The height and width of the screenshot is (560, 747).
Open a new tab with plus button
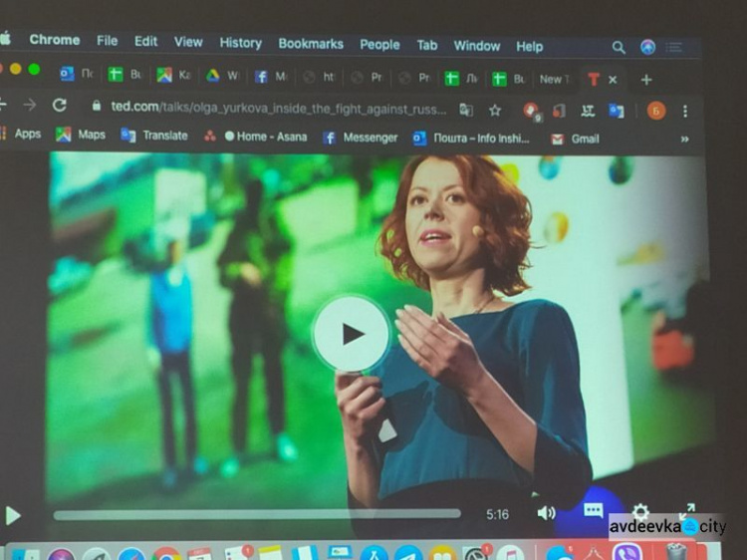coord(646,79)
